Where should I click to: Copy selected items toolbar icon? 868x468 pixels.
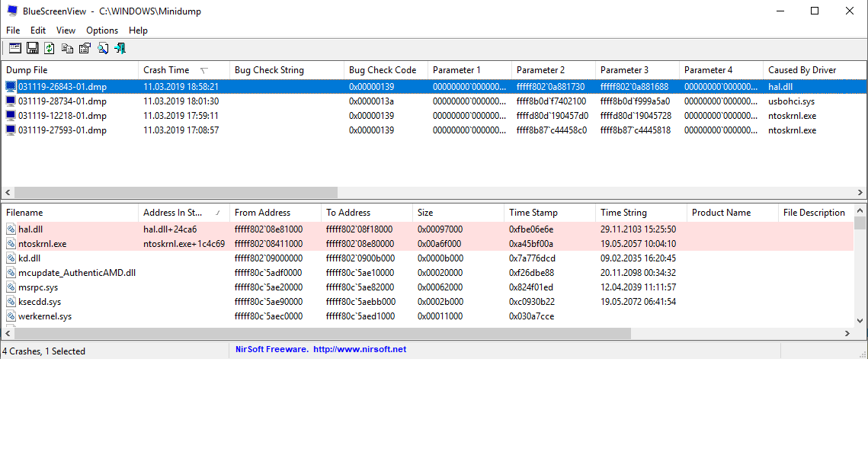coord(67,48)
